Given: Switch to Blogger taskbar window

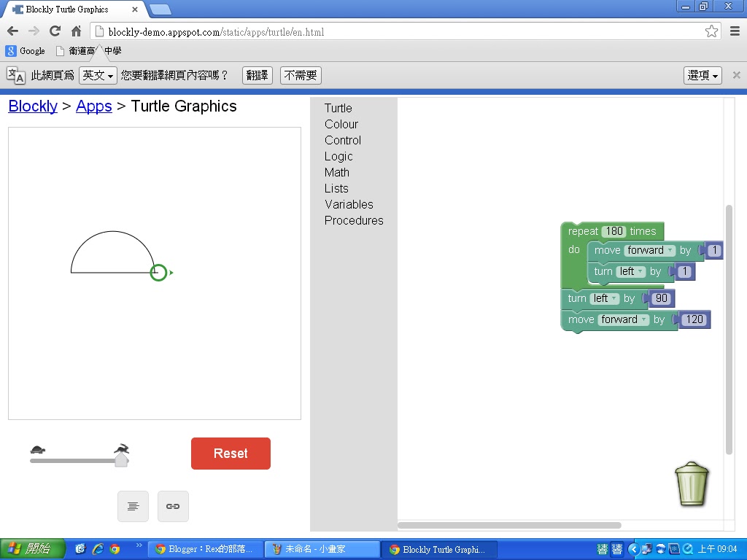Looking at the screenshot, I should pos(204,549).
